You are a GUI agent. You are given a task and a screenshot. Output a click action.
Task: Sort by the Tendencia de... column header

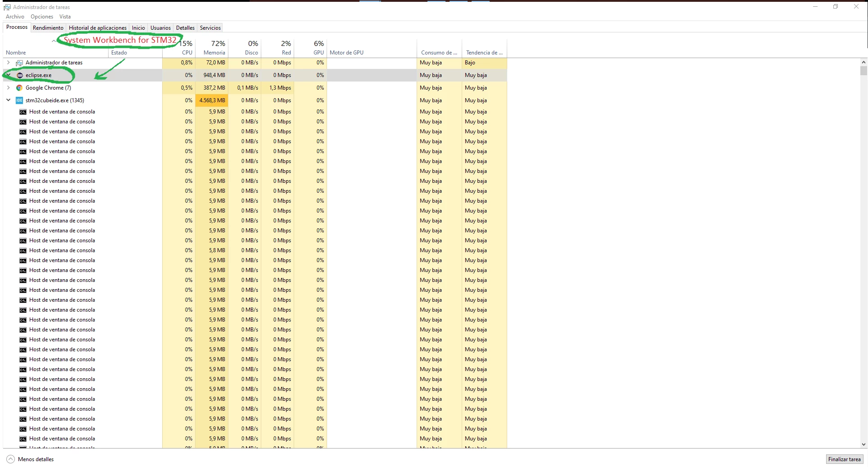pyautogui.click(x=484, y=49)
